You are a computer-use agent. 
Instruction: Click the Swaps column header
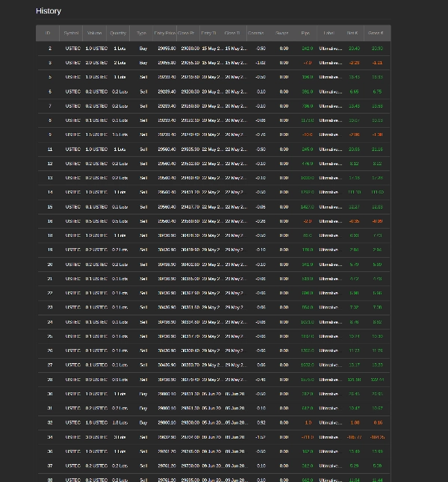coord(282,33)
